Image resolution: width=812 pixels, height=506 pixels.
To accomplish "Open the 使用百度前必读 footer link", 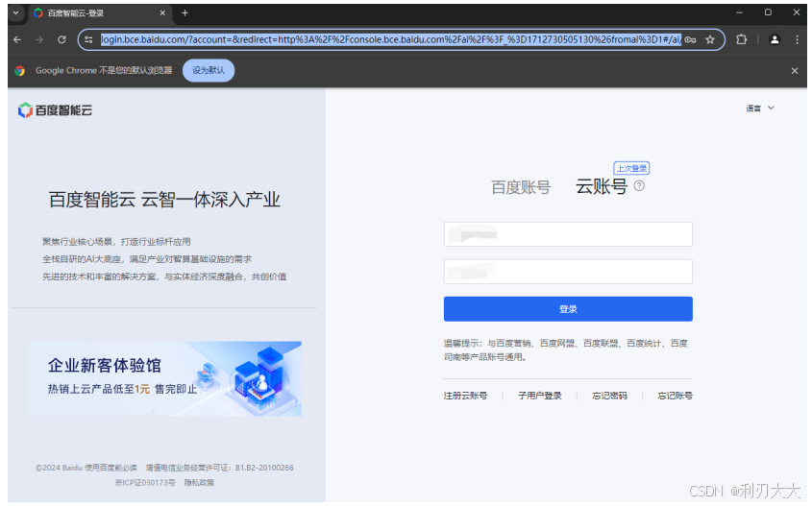I will click(x=111, y=468).
